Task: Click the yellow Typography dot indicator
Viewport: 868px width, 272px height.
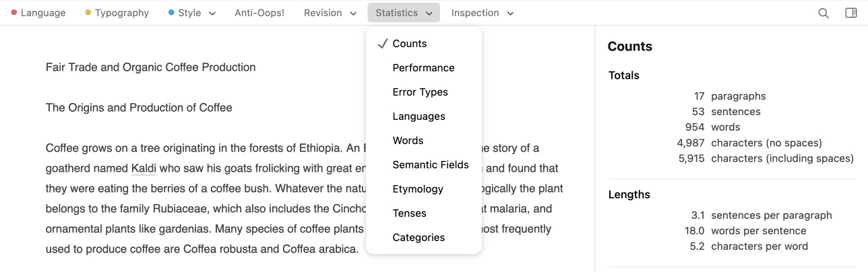Action: click(x=88, y=13)
